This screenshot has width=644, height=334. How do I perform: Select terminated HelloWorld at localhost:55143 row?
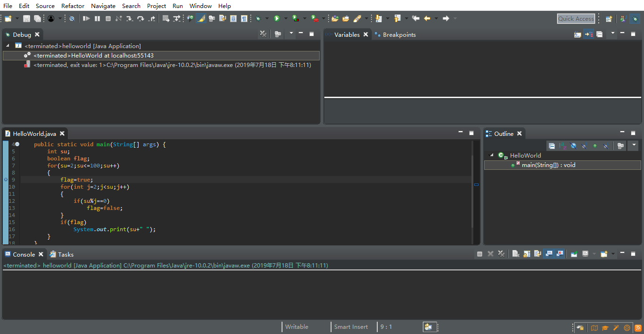[x=161, y=55]
